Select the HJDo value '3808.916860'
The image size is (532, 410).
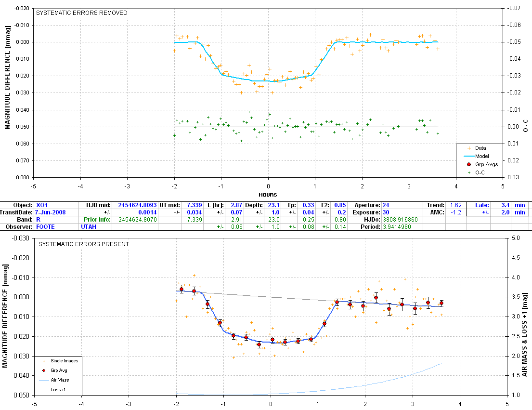click(x=400, y=220)
